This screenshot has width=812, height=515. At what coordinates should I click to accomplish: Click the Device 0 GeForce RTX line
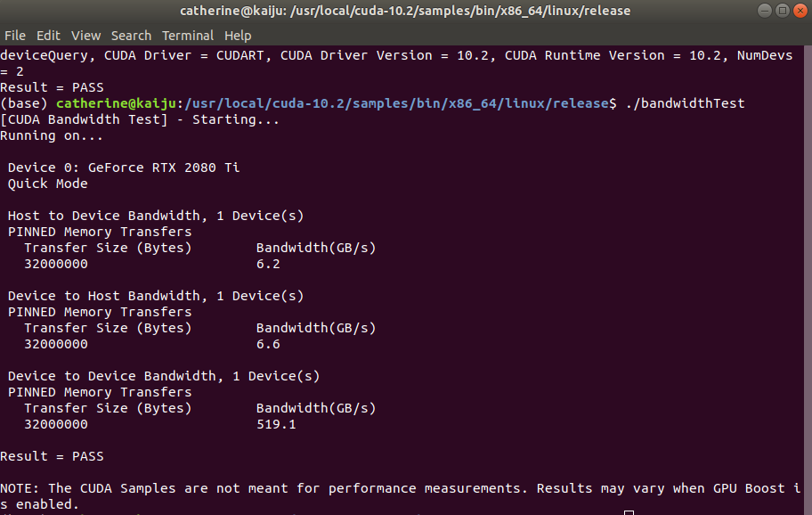coord(124,168)
